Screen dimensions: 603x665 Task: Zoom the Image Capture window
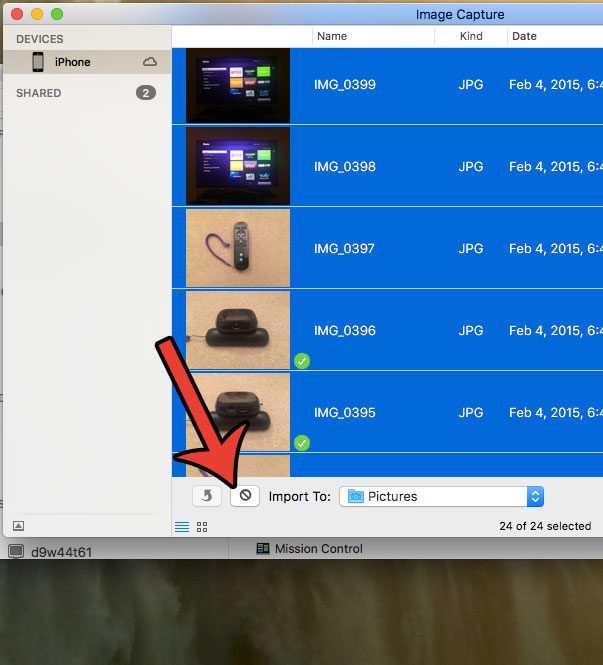(57, 14)
